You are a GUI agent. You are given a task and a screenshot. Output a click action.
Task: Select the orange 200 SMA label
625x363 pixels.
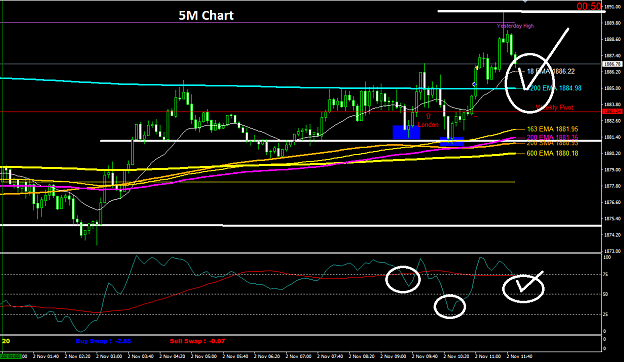(x=552, y=143)
